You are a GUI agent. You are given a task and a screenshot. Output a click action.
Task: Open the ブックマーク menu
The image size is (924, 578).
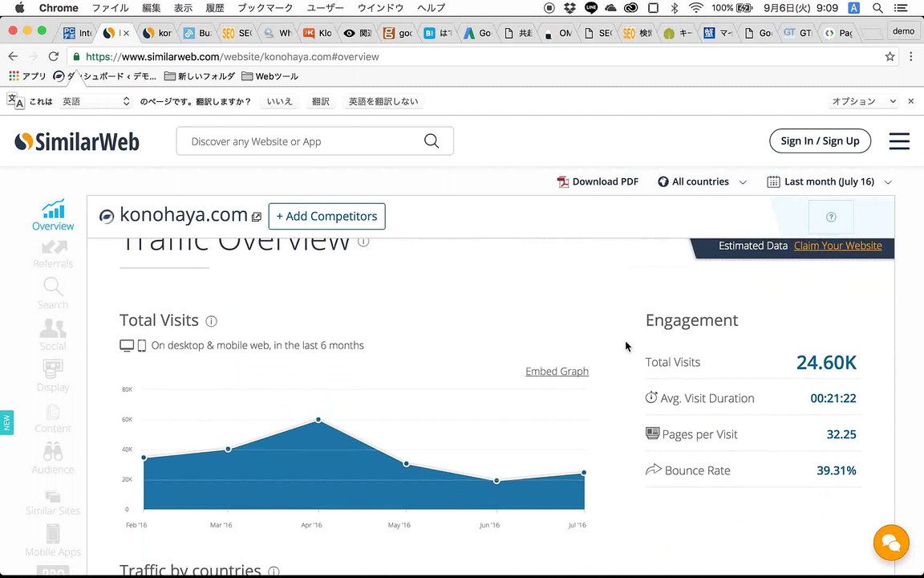265,8
